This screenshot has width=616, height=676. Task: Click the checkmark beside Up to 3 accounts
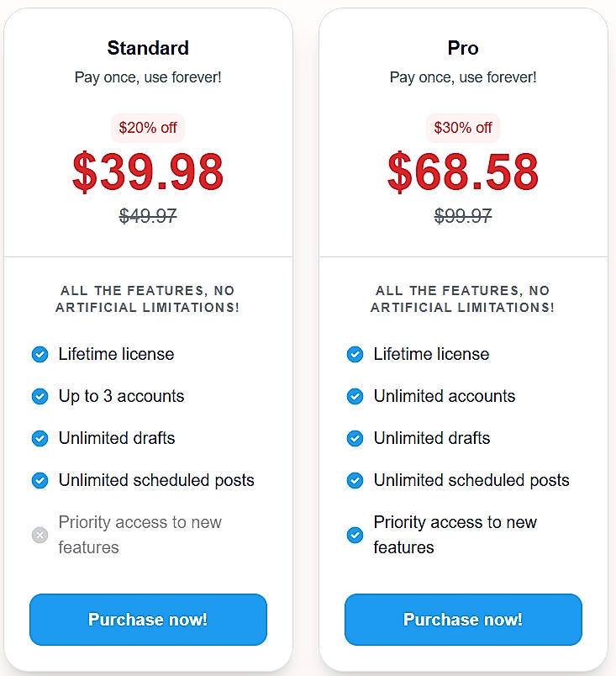tap(39, 396)
